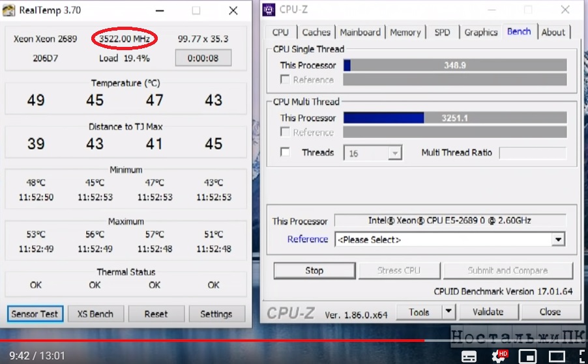Screen dimensions: 588x364
Task: Open YouTube player settings gear icon
Action: [x=499, y=356]
